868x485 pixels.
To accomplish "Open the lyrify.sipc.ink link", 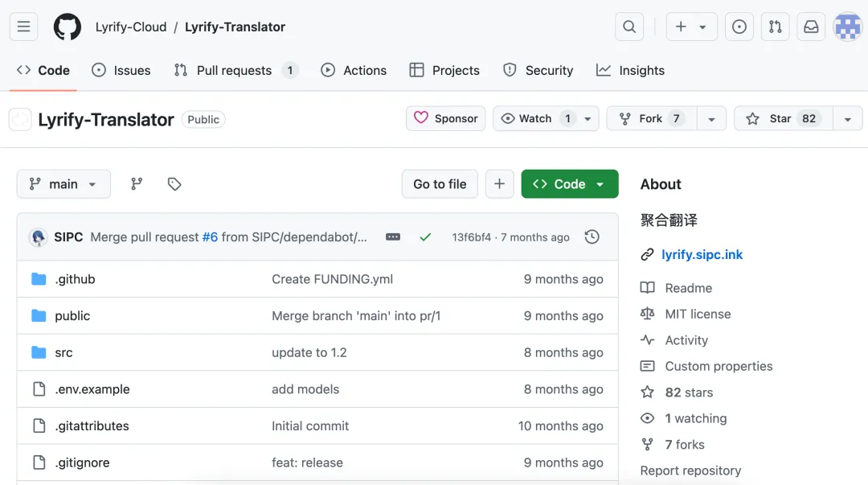I will coord(702,254).
